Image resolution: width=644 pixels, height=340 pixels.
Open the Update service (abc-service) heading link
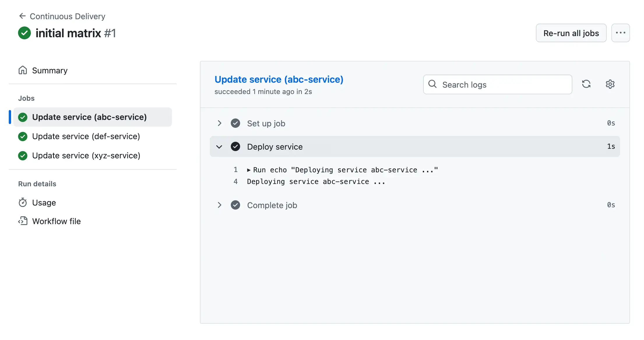(279, 79)
